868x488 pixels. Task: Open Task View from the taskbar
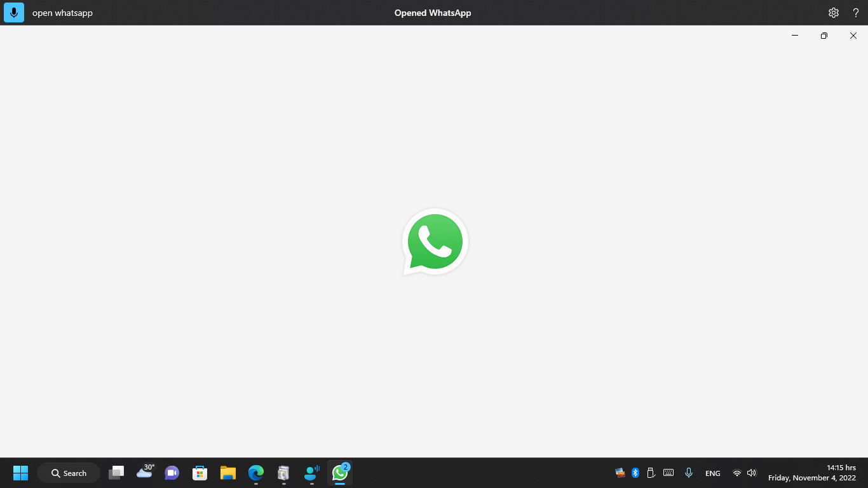pos(116,473)
